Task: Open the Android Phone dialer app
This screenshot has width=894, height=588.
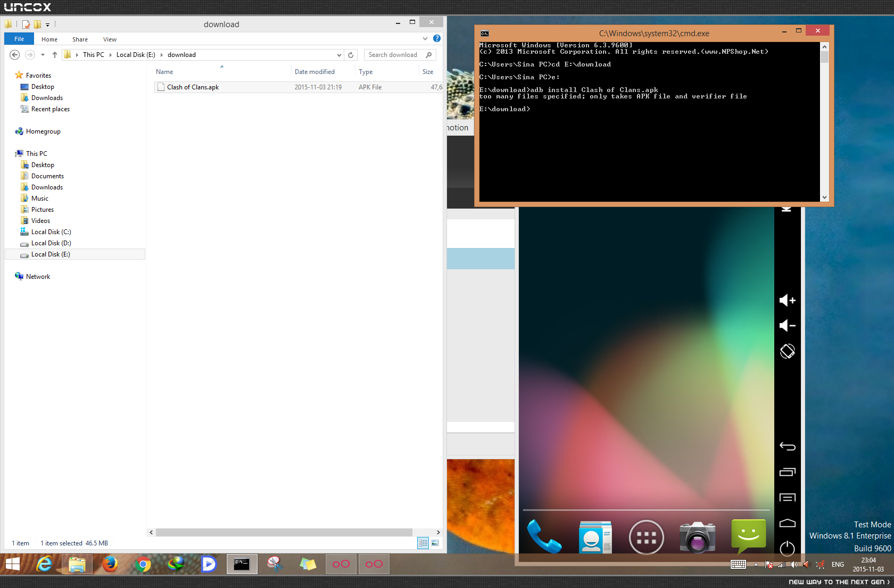Action: point(544,537)
